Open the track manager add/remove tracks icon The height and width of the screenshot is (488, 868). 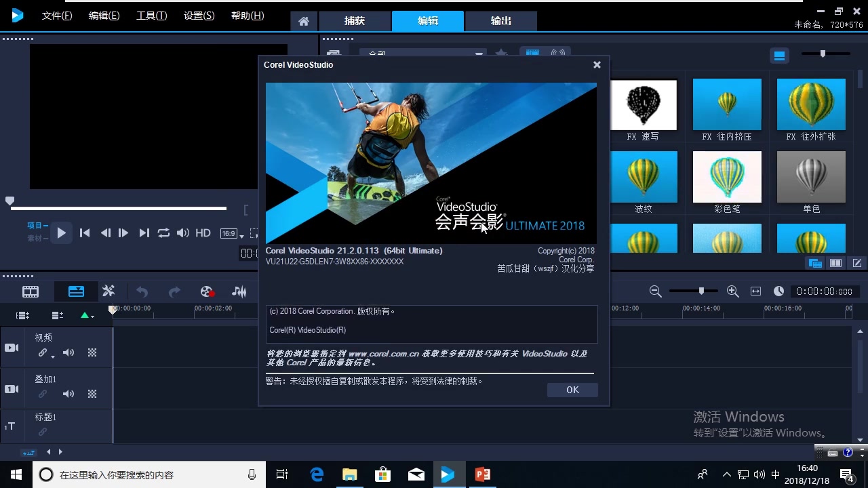pos(58,315)
